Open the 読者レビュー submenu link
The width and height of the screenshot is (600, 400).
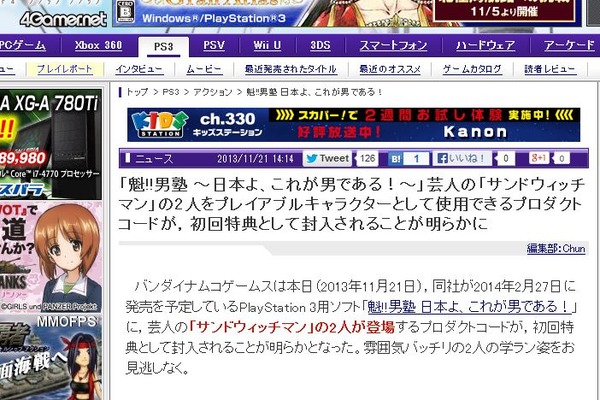tap(550, 69)
